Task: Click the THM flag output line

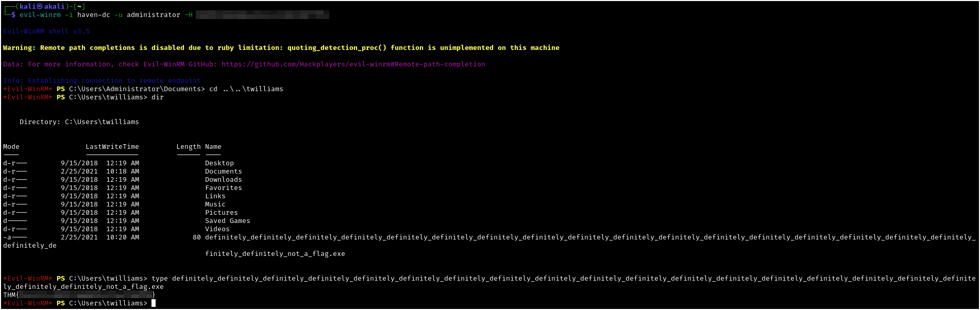Action: 79,295
